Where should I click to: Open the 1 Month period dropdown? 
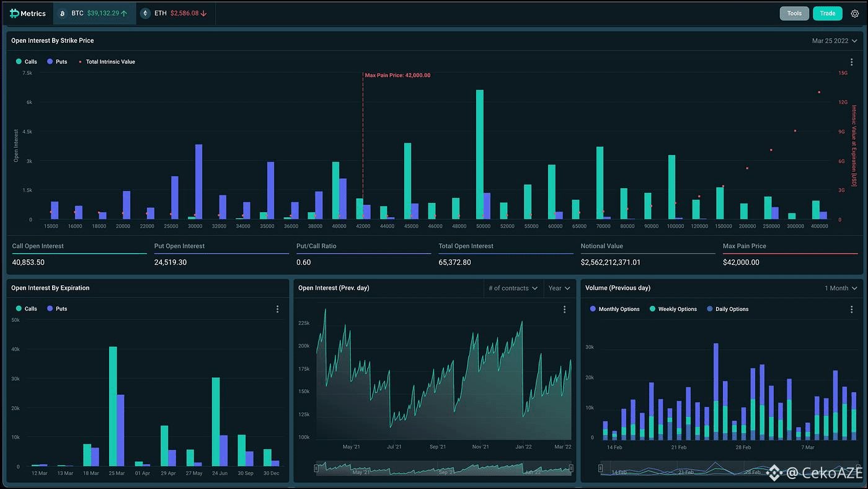840,288
